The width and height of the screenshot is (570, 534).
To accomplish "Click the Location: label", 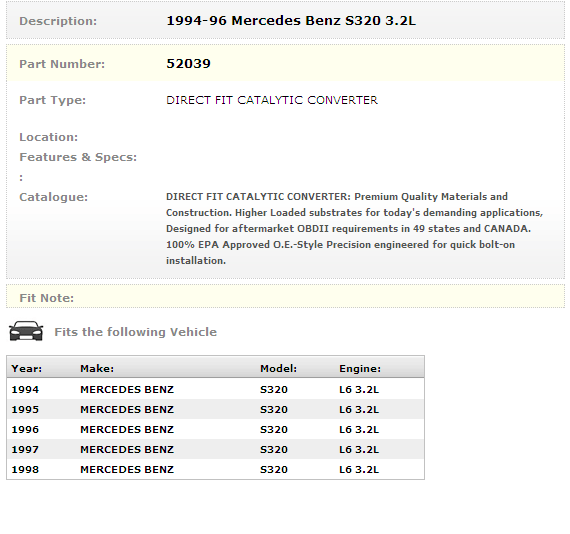I will 48,137.
